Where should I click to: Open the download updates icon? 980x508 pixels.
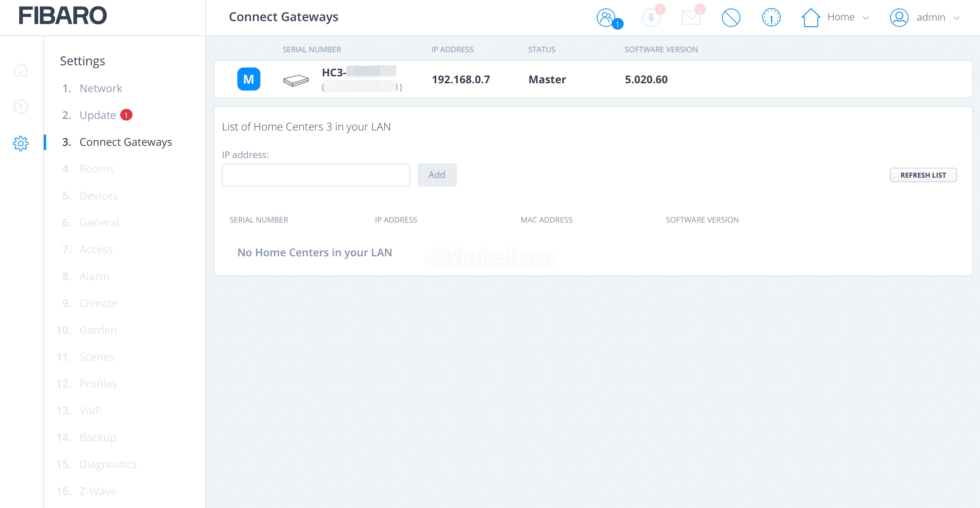point(651,18)
